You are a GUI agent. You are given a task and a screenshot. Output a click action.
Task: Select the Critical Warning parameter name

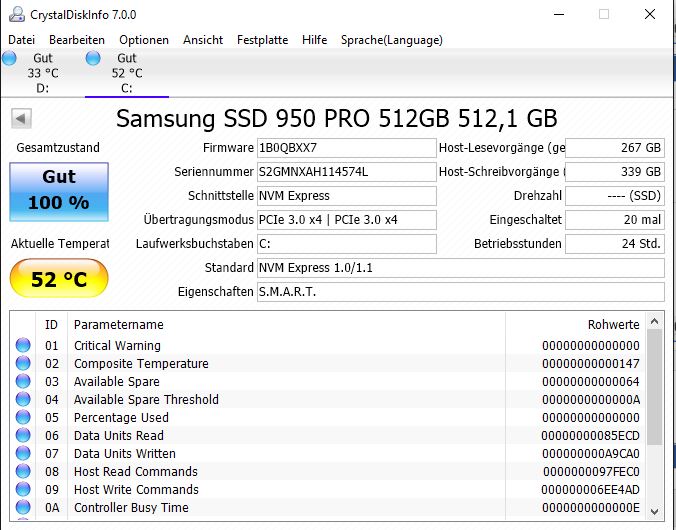coord(117,345)
